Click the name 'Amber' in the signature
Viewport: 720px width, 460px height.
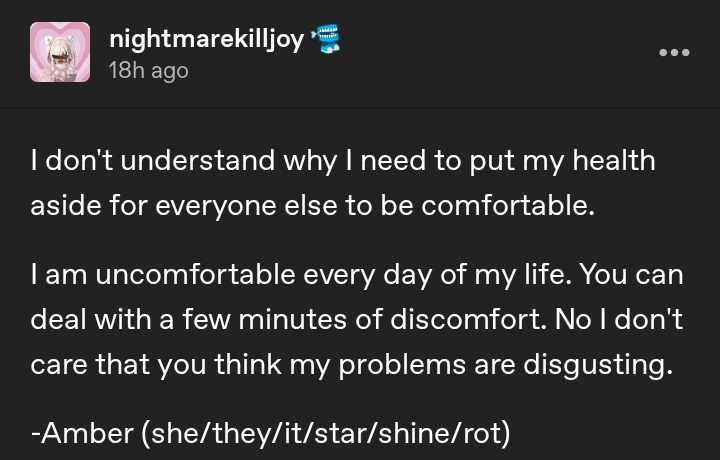[x=88, y=434]
